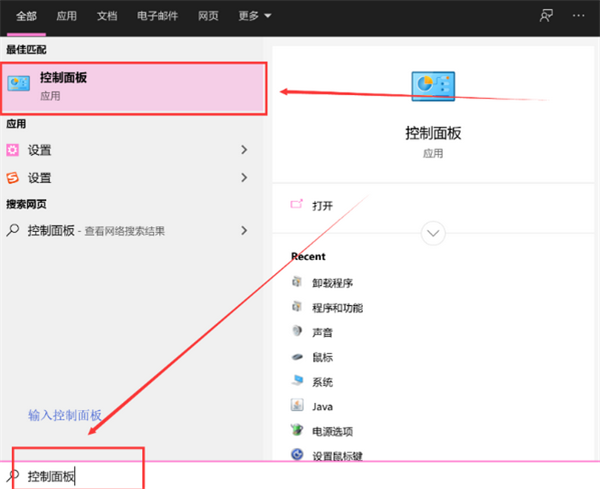Image resolution: width=600 pixels, height=489 pixels.
Task: Expand the 更多 filter dropdown
Action: [255, 16]
